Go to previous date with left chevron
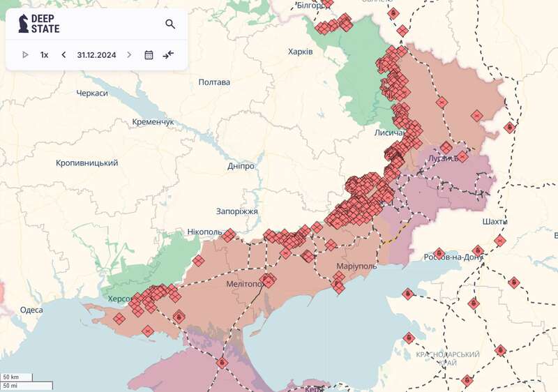This screenshot has width=558, height=392. click(x=63, y=54)
